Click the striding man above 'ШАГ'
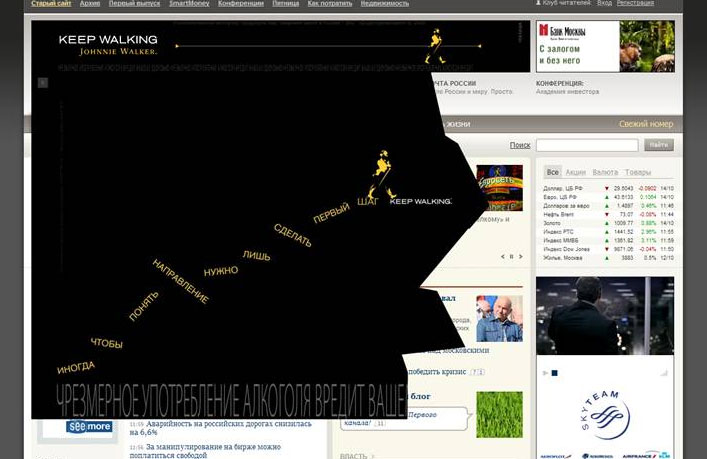707x459 pixels. point(383,174)
